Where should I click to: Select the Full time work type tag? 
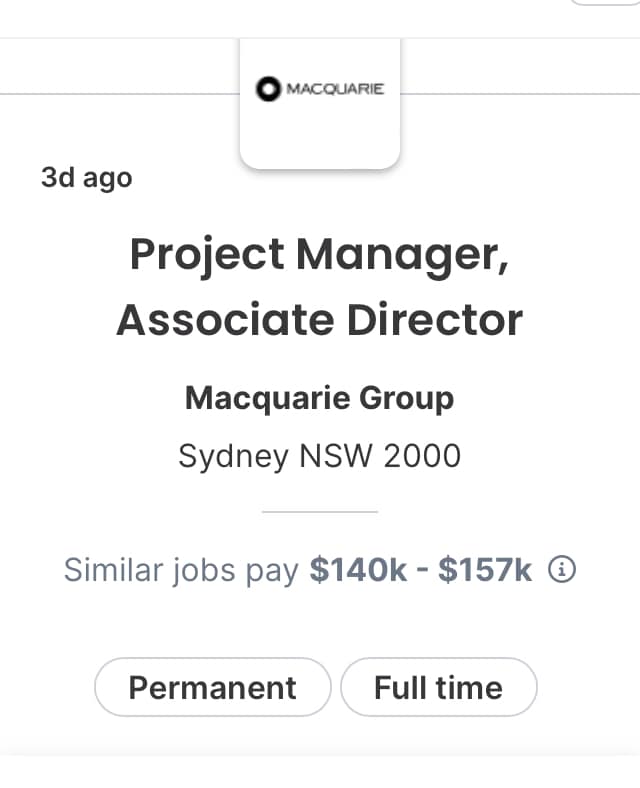pos(438,687)
